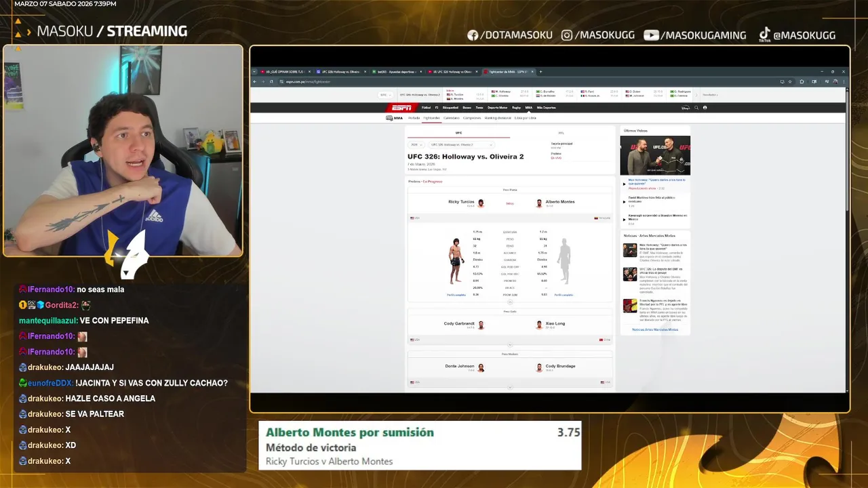Click Xiao Long headshot avatar

coord(539,325)
